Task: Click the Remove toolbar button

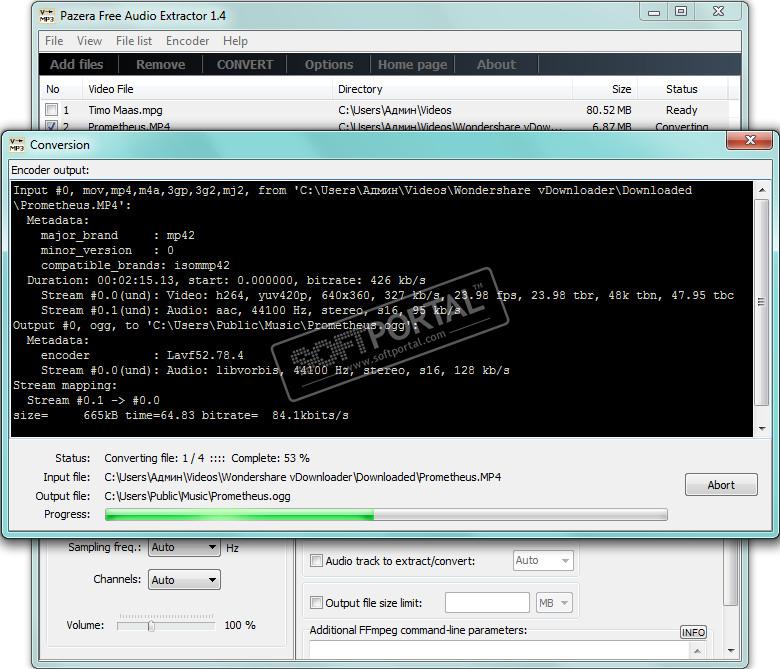Action: [x=161, y=65]
